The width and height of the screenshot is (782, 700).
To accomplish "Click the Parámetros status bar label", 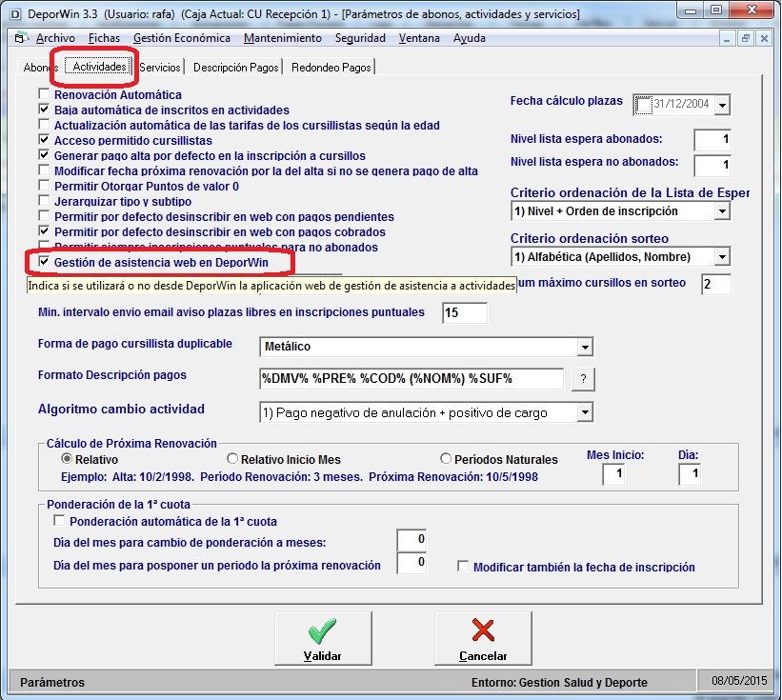I will 52,682.
